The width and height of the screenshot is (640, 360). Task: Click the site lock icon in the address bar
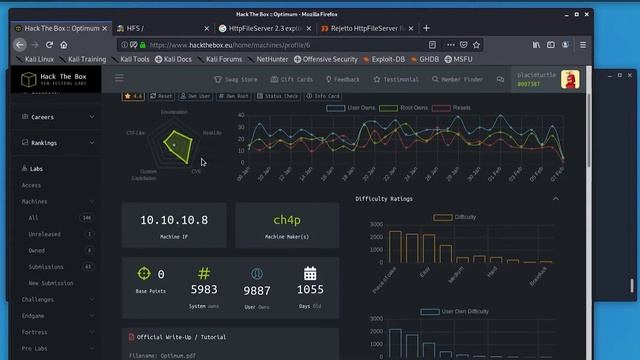pos(143,45)
